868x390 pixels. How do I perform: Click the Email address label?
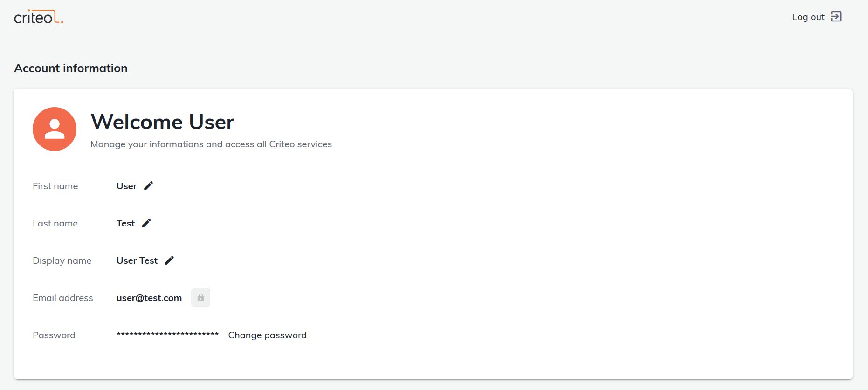pyautogui.click(x=63, y=298)
